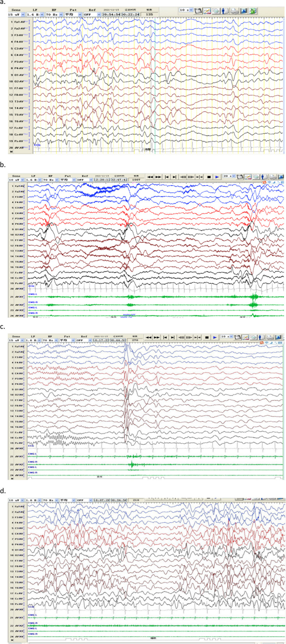This screenshot has width=286, height=644.
Task: Click the MARK OFF annotation in panel b
Action: click(129, 315)
